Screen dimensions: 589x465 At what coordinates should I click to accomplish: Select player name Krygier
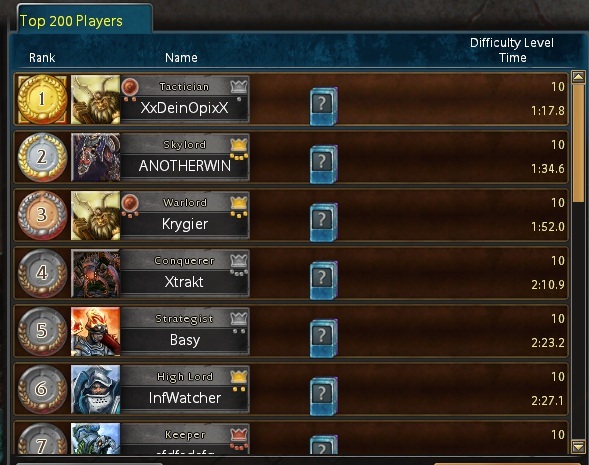coord(185,224)
